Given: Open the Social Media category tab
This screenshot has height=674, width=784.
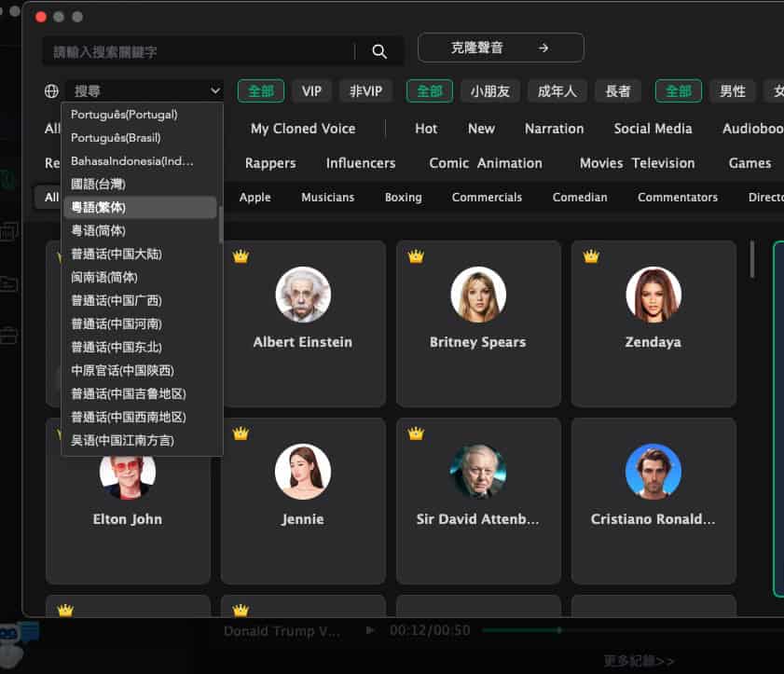Looking at the screenshot, I should [x=653, y=129].
